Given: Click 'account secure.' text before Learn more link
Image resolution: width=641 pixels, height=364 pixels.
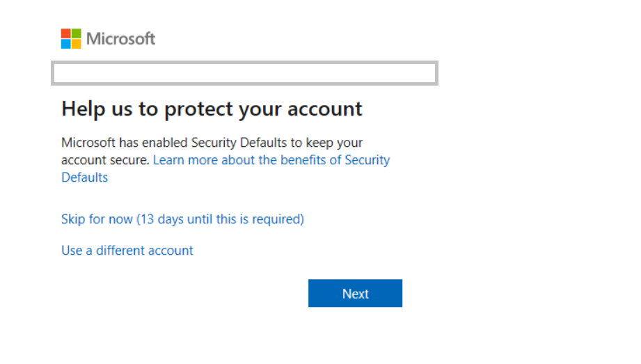Looking at the screenshot, I should pos(104,160).
